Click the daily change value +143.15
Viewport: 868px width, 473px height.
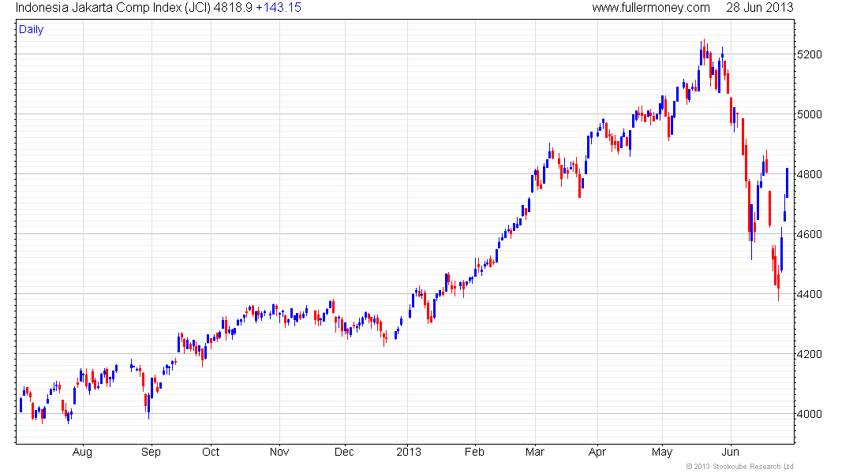tap(279, 8)
